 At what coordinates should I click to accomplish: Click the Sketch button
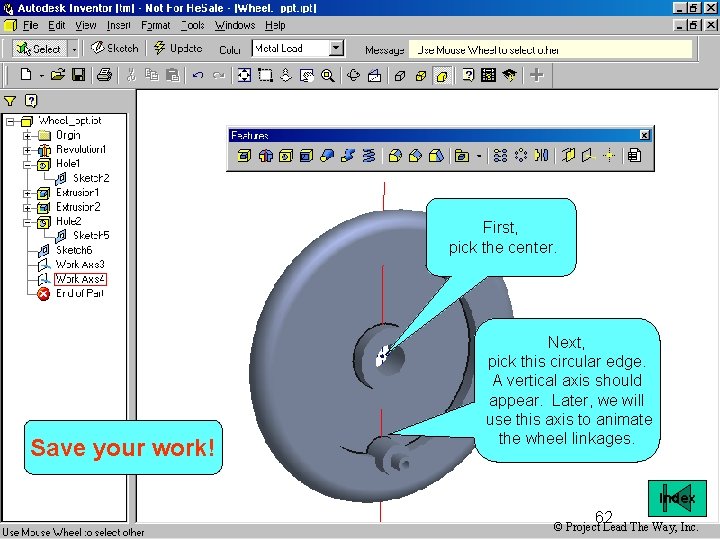[x=115, y=48]
